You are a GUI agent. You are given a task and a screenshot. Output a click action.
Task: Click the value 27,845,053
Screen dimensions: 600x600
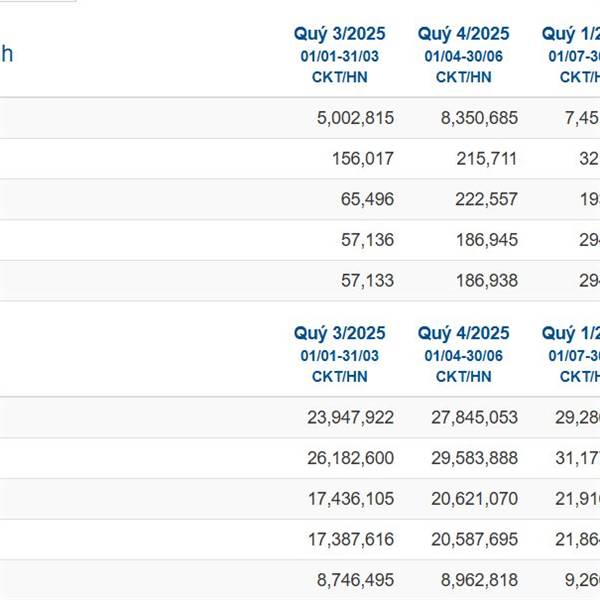pyautogui.click(x=475, y=417)
